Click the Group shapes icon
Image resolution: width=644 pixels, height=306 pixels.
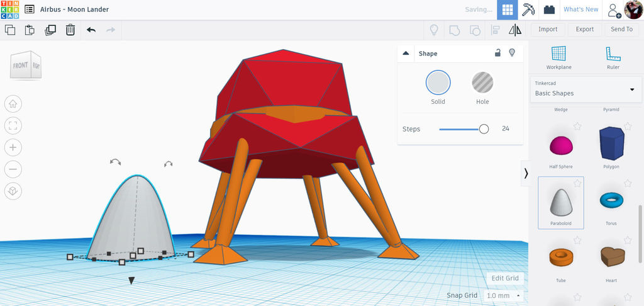click(x=454, y=30)
